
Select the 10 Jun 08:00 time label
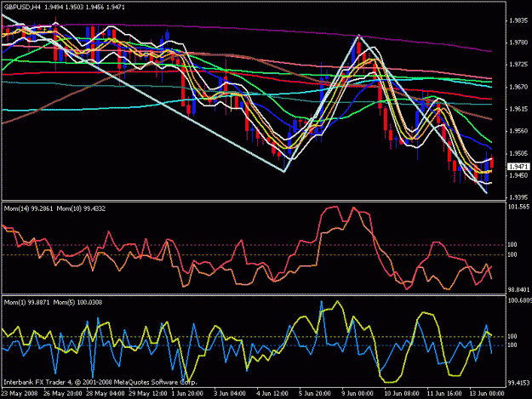tap(402, 394)
